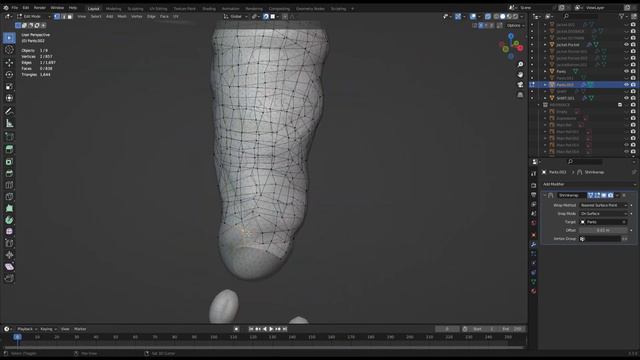Open the Select menu in viewport header
The image size is (640, 360).
click(96, 16)
